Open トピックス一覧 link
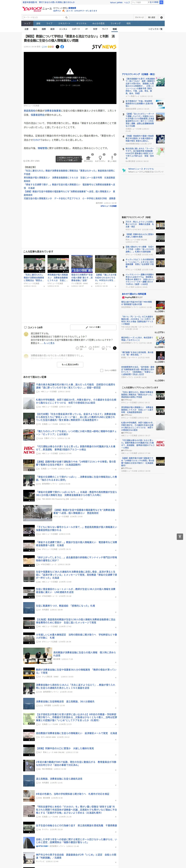186x868 pixels. (x=155, y=29)
